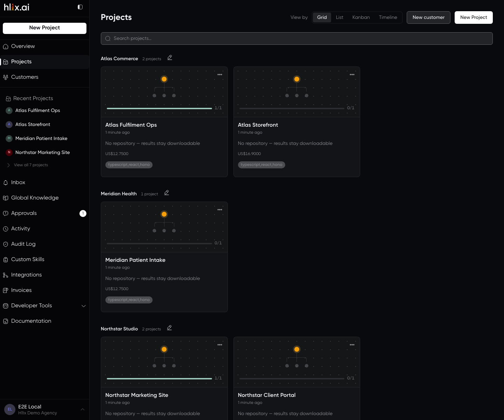The height and width of the screenshot is (420, 504).
Task: Switch to Timeline view
Action: [x=388, y=17]
